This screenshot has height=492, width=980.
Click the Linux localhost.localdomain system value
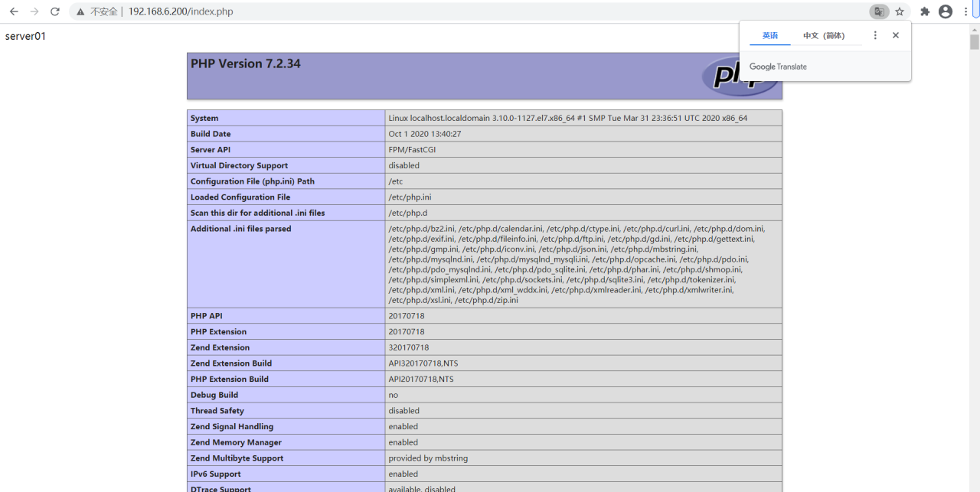(x=568, y=118)
